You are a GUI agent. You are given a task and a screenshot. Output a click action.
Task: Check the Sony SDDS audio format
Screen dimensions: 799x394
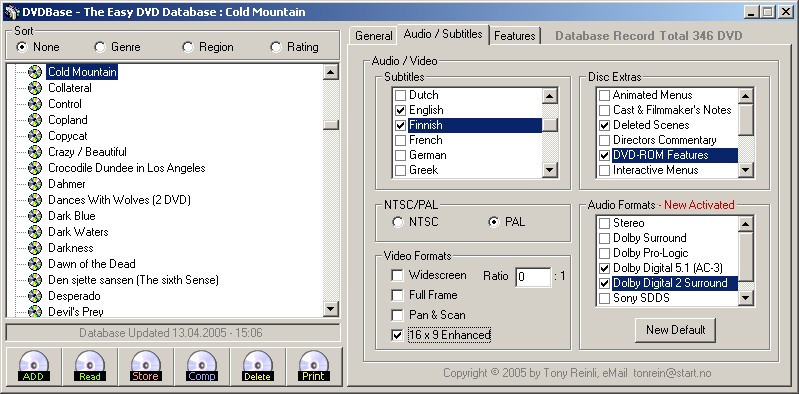click(x=604, y=298)
